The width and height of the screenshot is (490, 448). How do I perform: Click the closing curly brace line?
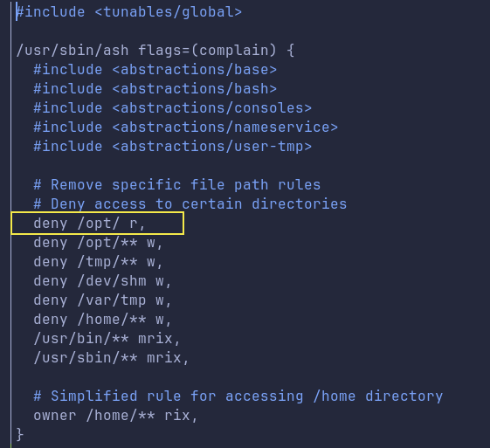tap(20, 435)
